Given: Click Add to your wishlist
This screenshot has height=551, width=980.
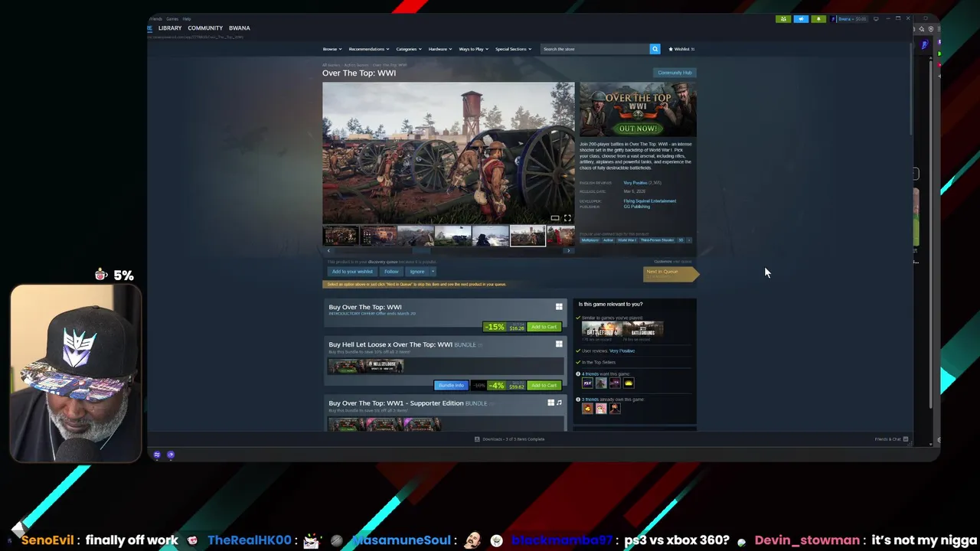Looking at the screenshot, I should [352, 272].
